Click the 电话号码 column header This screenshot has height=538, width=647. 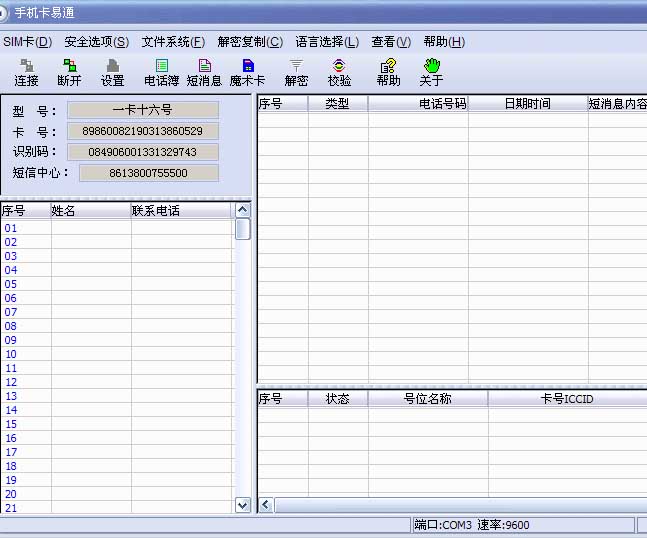(418, 103)
